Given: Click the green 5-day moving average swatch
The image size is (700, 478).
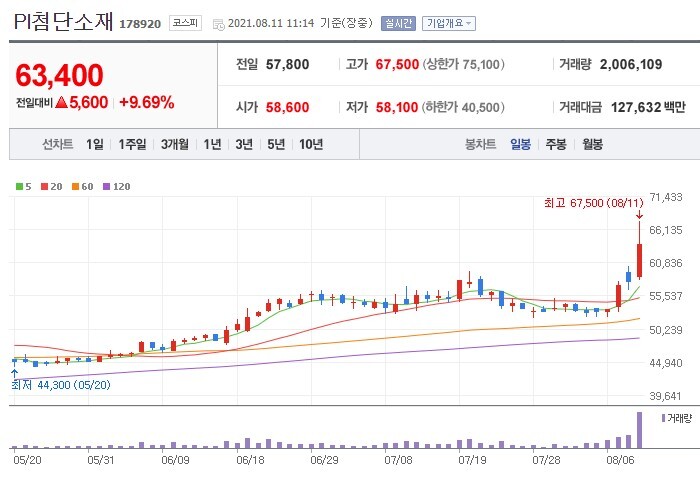Looking at the screenshot, I should [x=19, y=187].
